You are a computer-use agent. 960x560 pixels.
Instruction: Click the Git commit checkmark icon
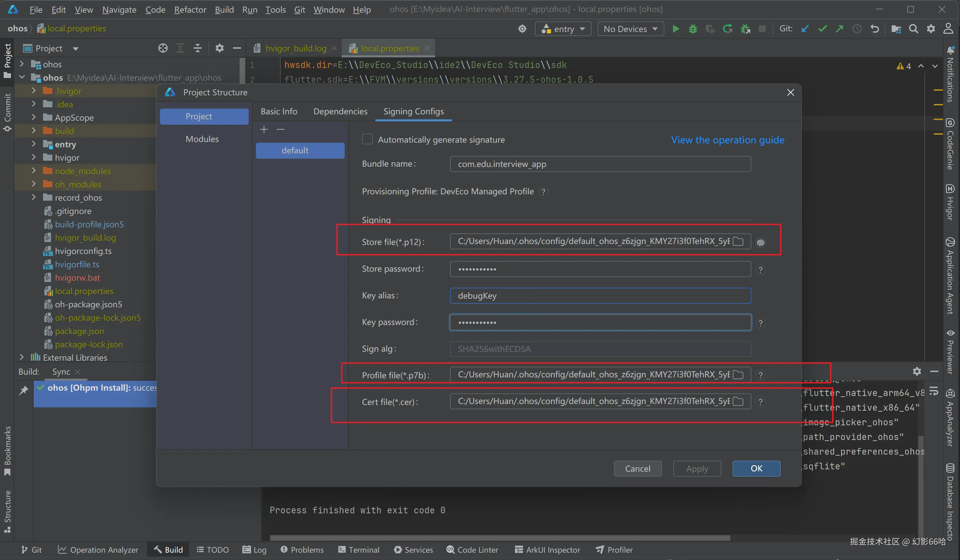coord(822,29)
